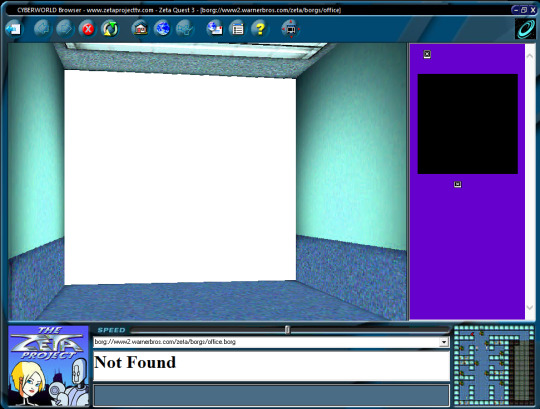This screenshot has height=409, width=540.
Task: Open the borg address dropdown arrow
Action: [444, 342]
